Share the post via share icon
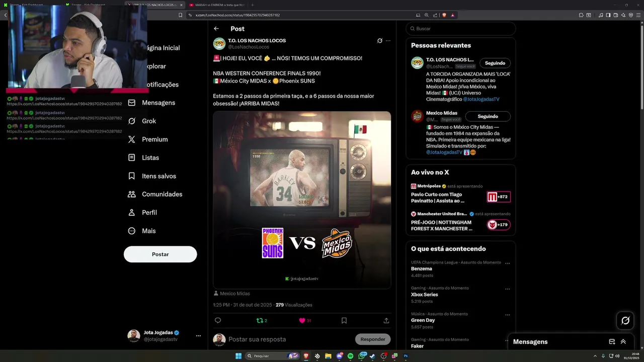The width and height of the screenshot is (644, 362). pos(386,320)
